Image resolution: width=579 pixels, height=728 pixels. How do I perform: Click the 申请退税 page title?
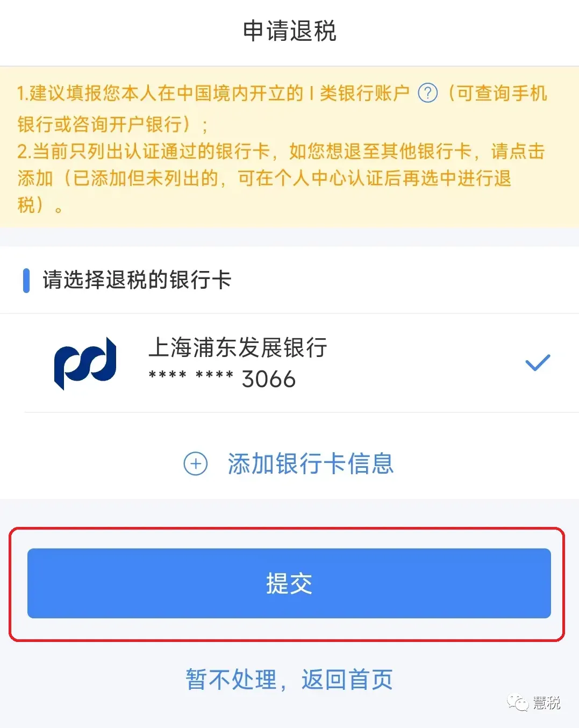coord(290,31)
